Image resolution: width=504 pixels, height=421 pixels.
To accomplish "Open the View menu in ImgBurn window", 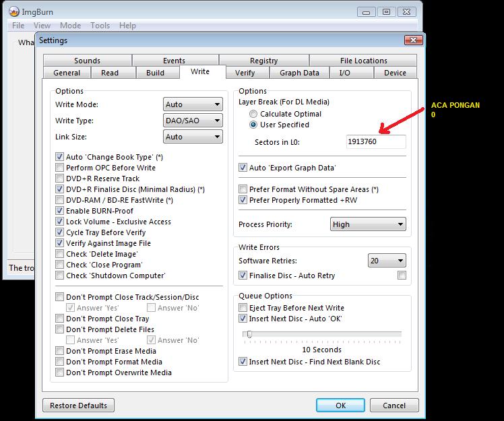I will point(42,26).
